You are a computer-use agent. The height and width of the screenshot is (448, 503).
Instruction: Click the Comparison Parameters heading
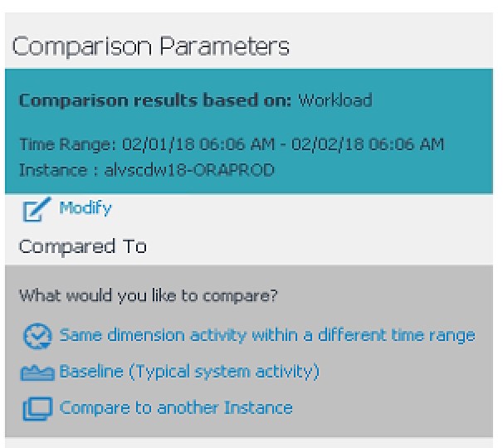(x=149, y=46)
